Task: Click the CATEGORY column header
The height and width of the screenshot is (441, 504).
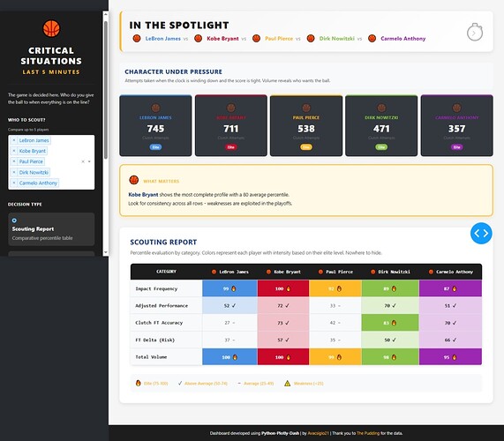Action: (x=166, y=272)
